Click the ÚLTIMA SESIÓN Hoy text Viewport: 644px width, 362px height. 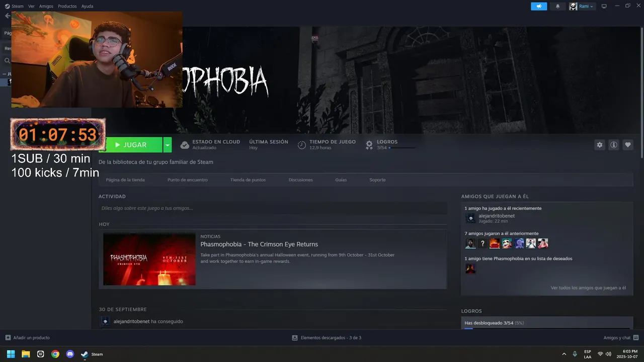pyautogui.click(x=269, y=145)
